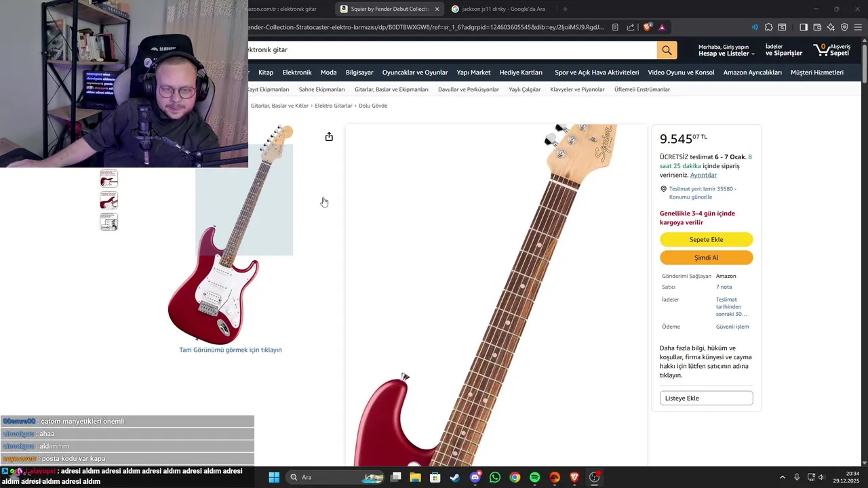Image resolution: width=868 pixels, height=488 pixels.
Task: Open Davullar ve Perküsyonlar subcategory
Action: 469,89
